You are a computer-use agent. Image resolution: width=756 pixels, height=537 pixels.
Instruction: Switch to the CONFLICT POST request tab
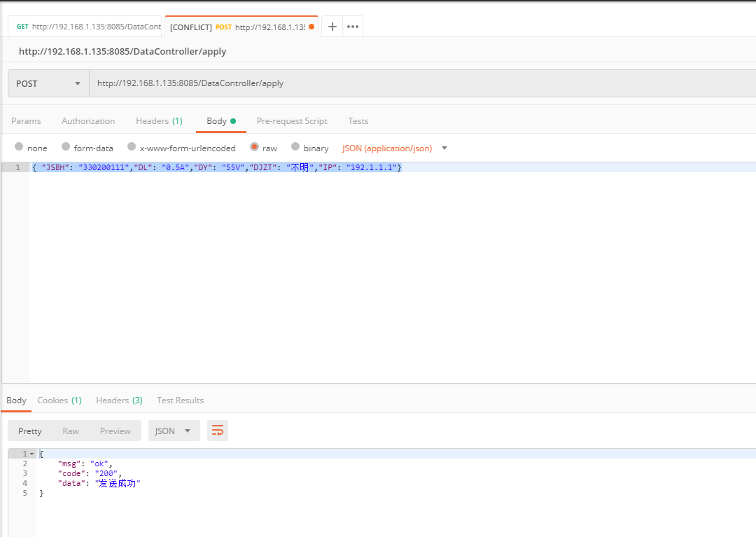coord(241,27)
